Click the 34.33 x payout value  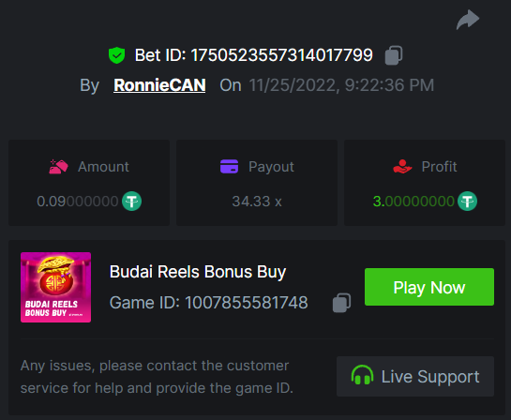tap(257, 202)
